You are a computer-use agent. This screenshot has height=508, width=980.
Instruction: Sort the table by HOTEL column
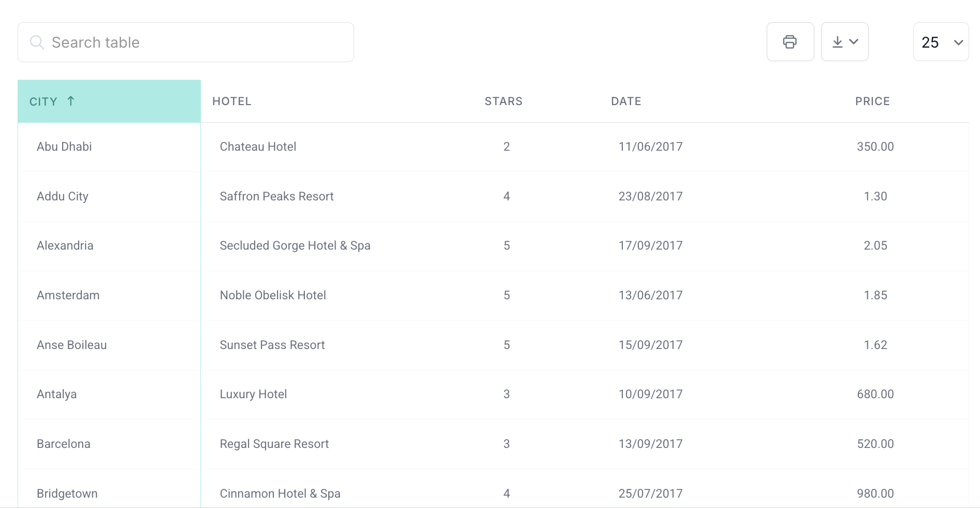231,101
